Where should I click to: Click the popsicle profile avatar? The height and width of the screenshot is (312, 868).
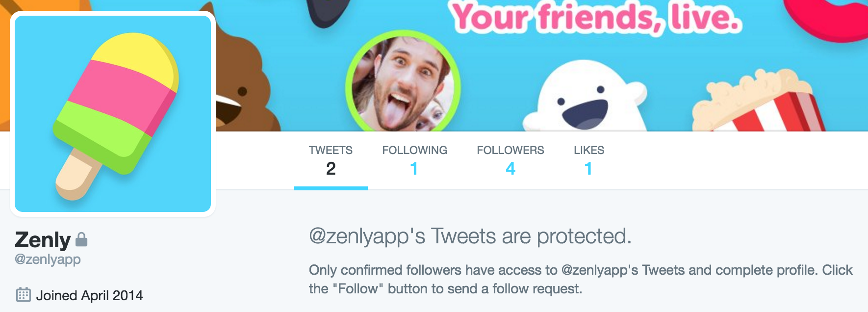(113, 114)
